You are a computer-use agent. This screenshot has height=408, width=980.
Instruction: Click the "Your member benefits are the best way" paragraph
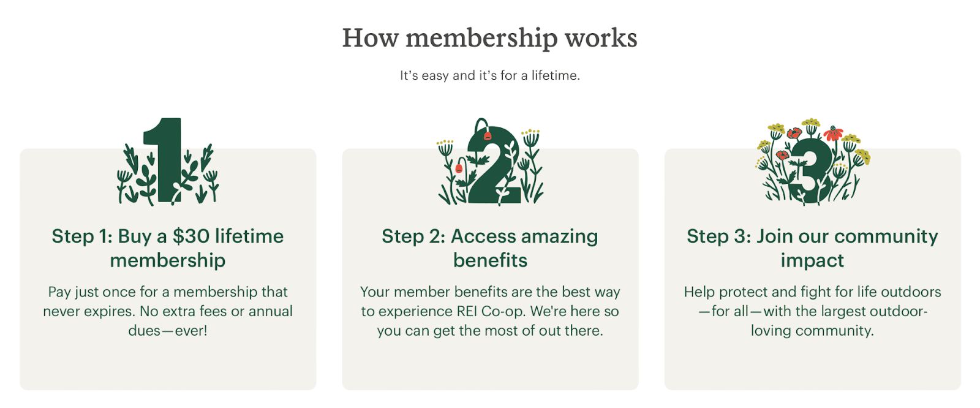click(x=489, y=311)
